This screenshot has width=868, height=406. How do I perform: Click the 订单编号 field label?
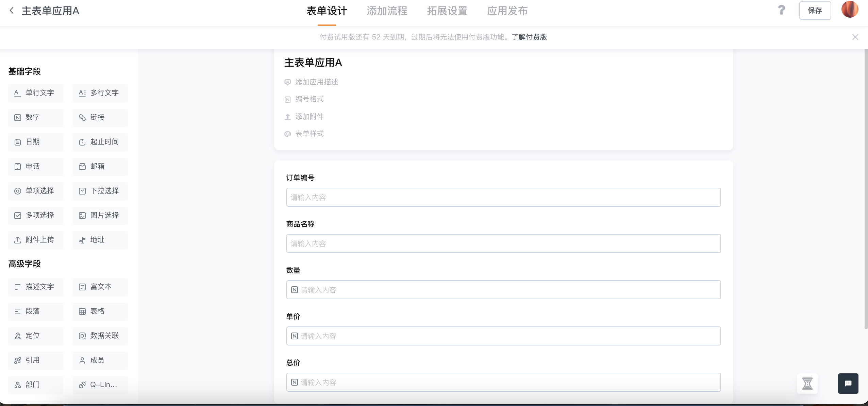tap(300, 178)
